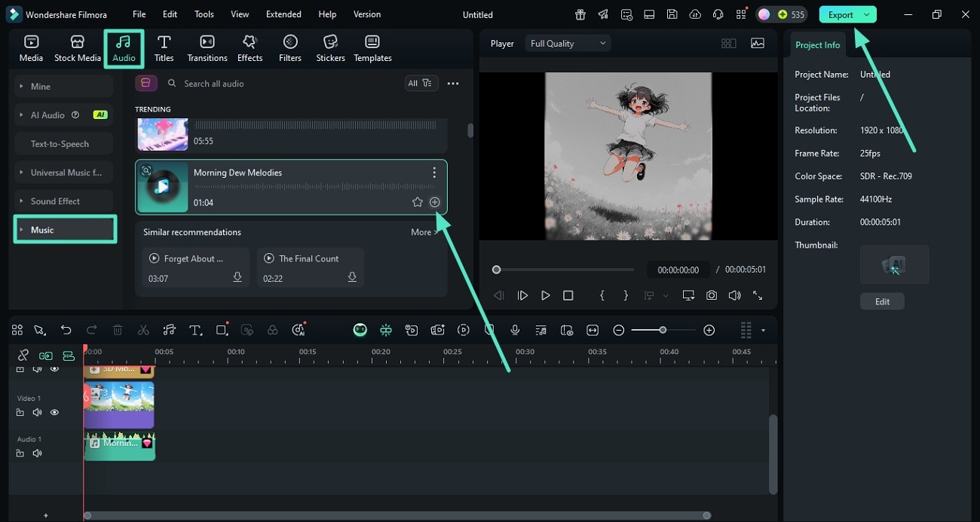Screen dimensions: 980x522
Task: Open the Filters tab
Action: coord(289,48)
